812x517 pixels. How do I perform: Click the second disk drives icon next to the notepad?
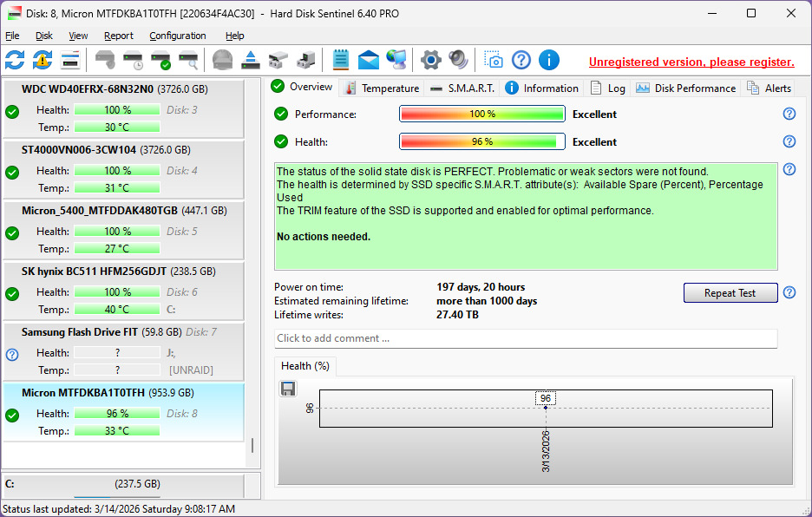(x=306, y=60)
